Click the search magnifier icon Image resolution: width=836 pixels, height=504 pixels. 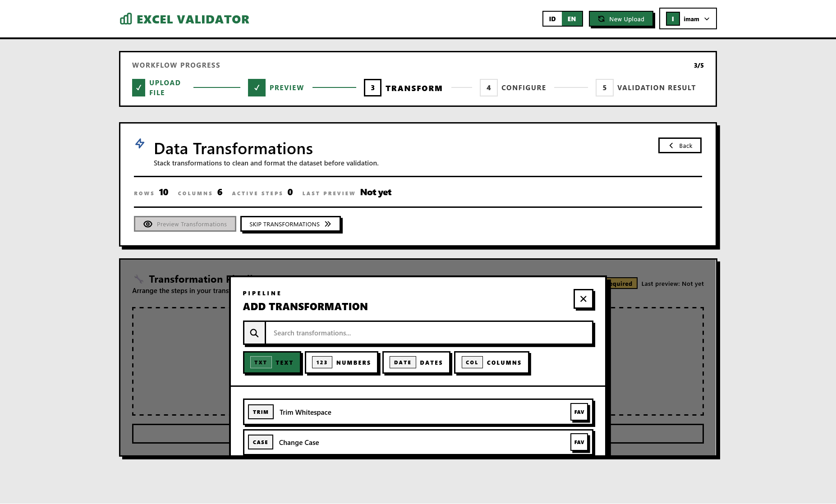coord(254,333)
